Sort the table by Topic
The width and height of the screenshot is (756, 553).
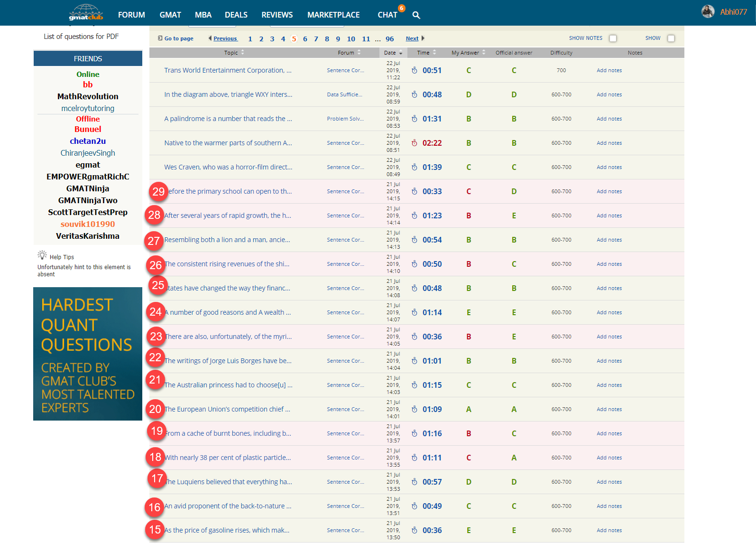[242, 53]
